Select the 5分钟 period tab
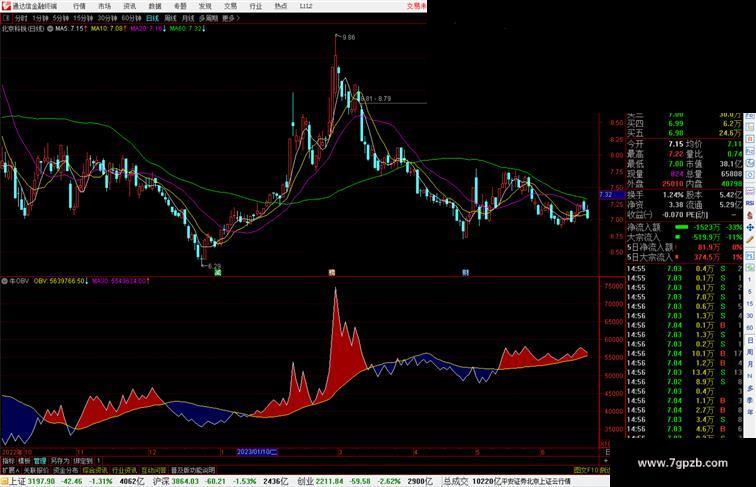The width and height of the screenshot is (756, 487). click(x=61, y=18)
